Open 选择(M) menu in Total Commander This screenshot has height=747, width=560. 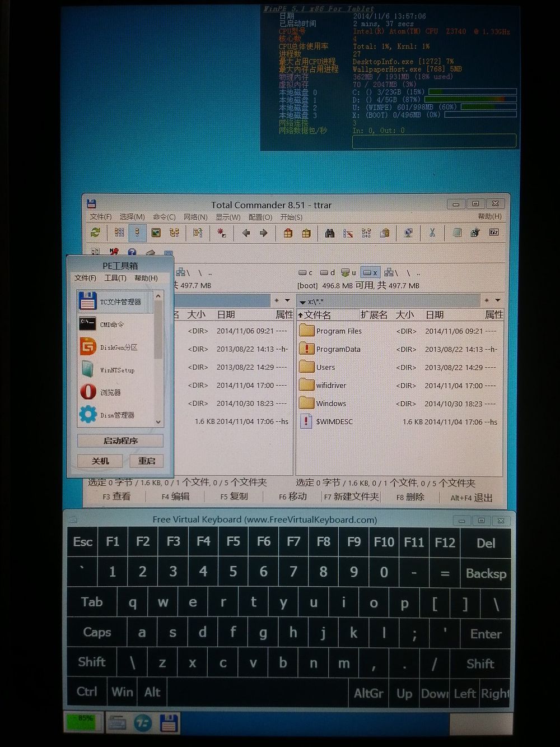[132, 217]
